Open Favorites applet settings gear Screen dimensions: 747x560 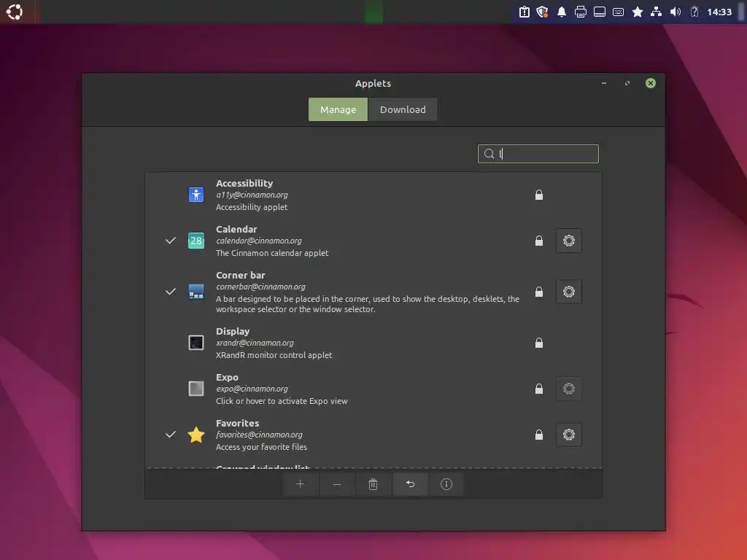(x=569, y=435)
